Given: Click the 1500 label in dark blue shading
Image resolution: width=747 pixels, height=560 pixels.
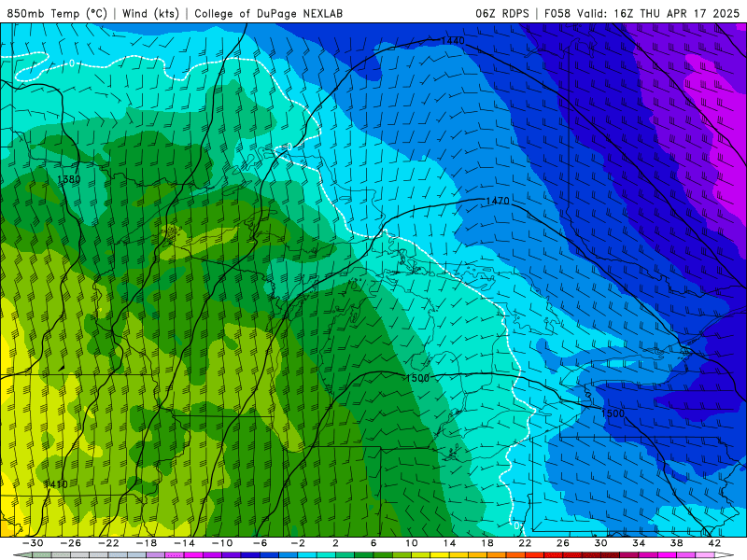Looking at the screenshot, I should [x=613, y=413].
